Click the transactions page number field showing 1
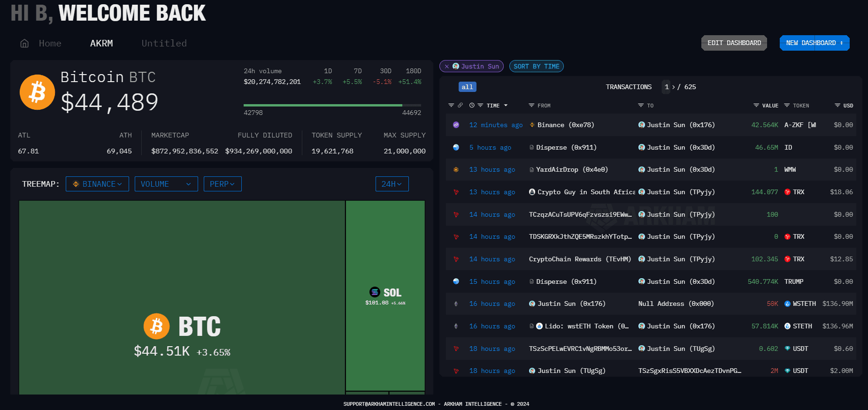The height and width of the screenshot is (410, 868). (x=667, y=87)
